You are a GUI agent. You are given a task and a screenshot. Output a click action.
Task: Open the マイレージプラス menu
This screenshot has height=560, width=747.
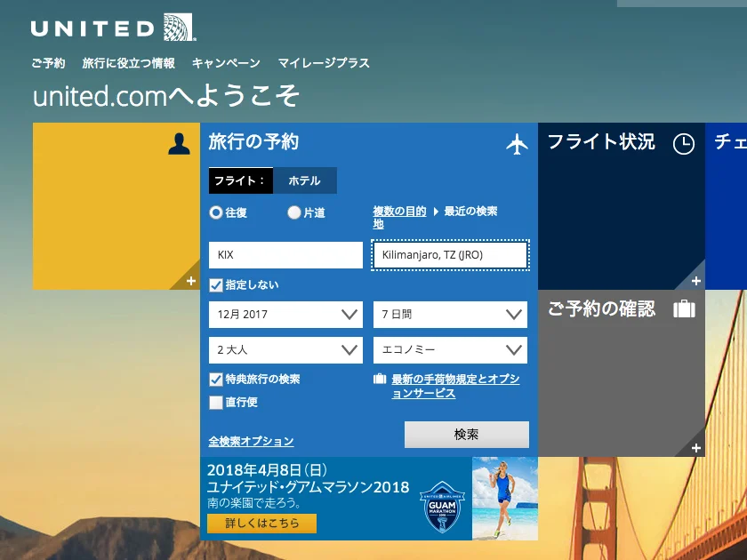324,63
